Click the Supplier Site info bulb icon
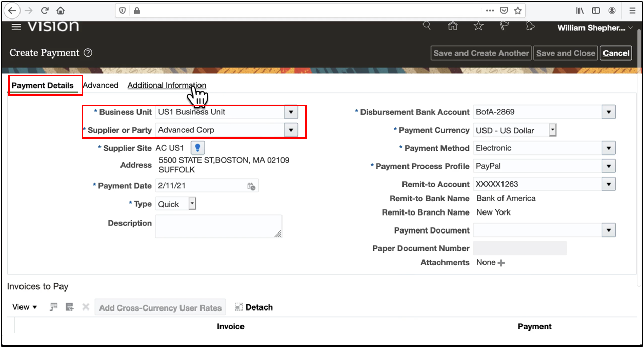The height and width of the screenshot is (349, 644). coord(197,148)
